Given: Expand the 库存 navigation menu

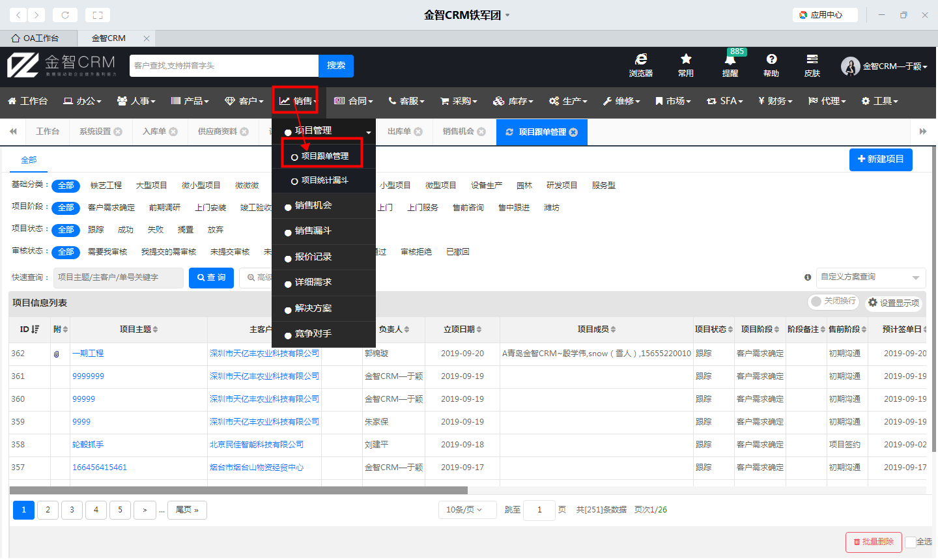Looking at the screenshot, I should coord(513,101).
